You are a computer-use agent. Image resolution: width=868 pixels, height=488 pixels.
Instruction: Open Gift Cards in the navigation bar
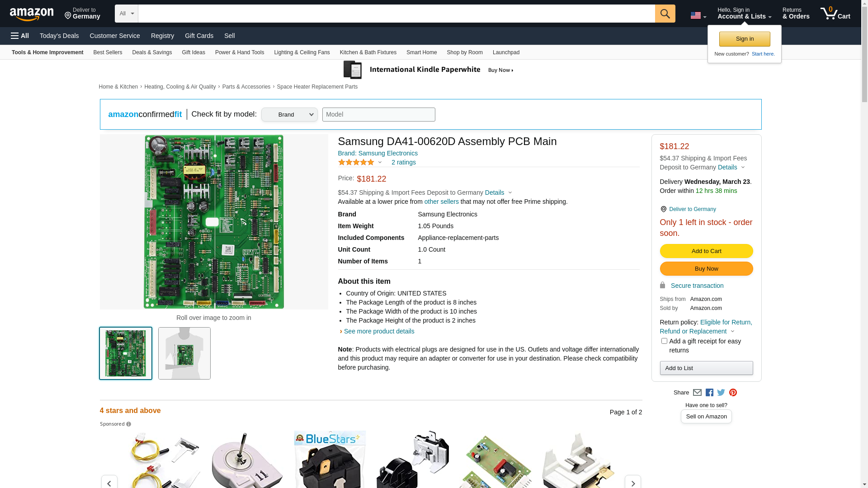[199, 36]
